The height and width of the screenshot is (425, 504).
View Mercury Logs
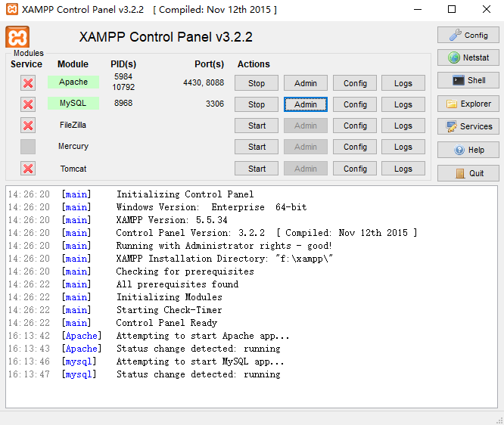tap(403, 147)
